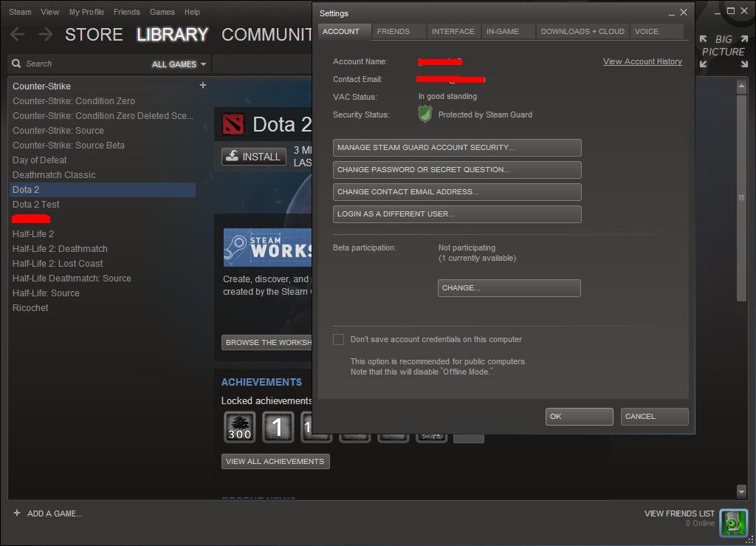Screen dimensions: 756x546
Task: Open the Friends menu
Action: coord(127,12)
